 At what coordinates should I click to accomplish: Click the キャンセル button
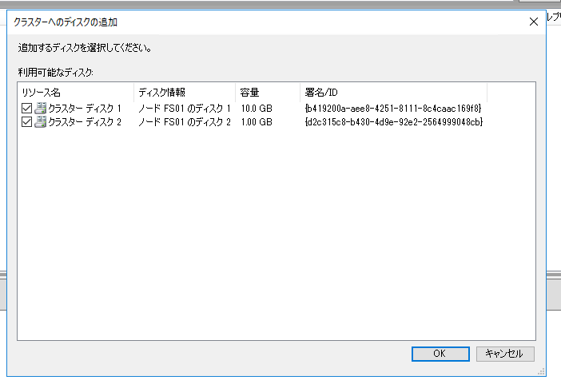505,354
